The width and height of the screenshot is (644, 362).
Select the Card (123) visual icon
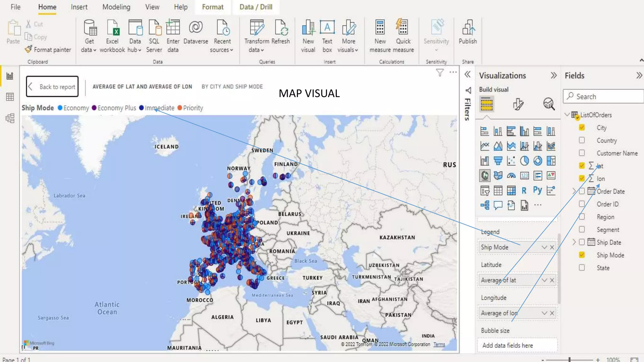[525, 175]
